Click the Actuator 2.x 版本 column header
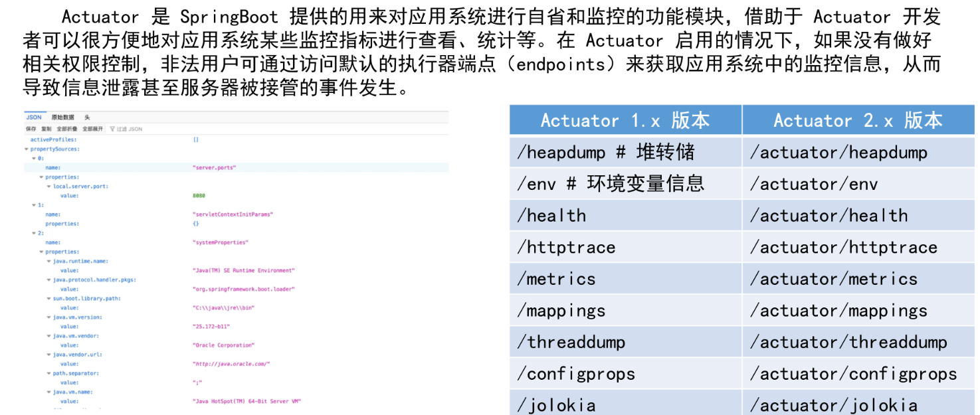Screen dimensions: 980x415 click(857, 120)
